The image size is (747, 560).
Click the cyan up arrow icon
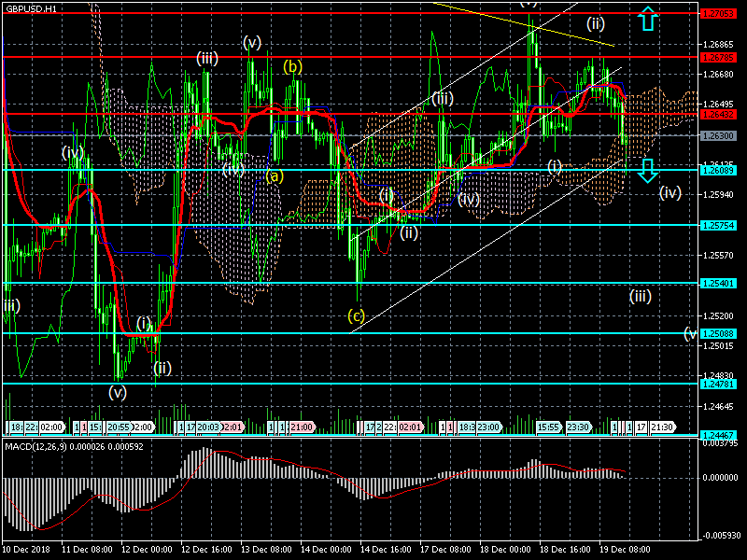click(x=648, y=19)
